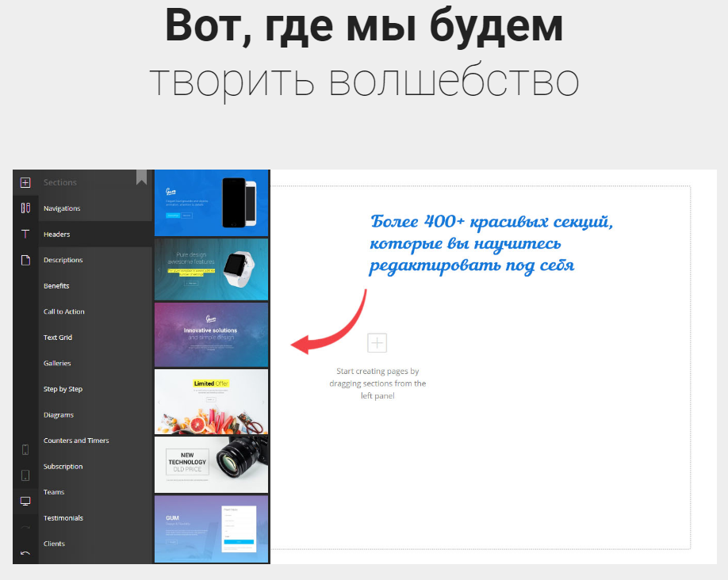Open Counters and Timers category

76,441
